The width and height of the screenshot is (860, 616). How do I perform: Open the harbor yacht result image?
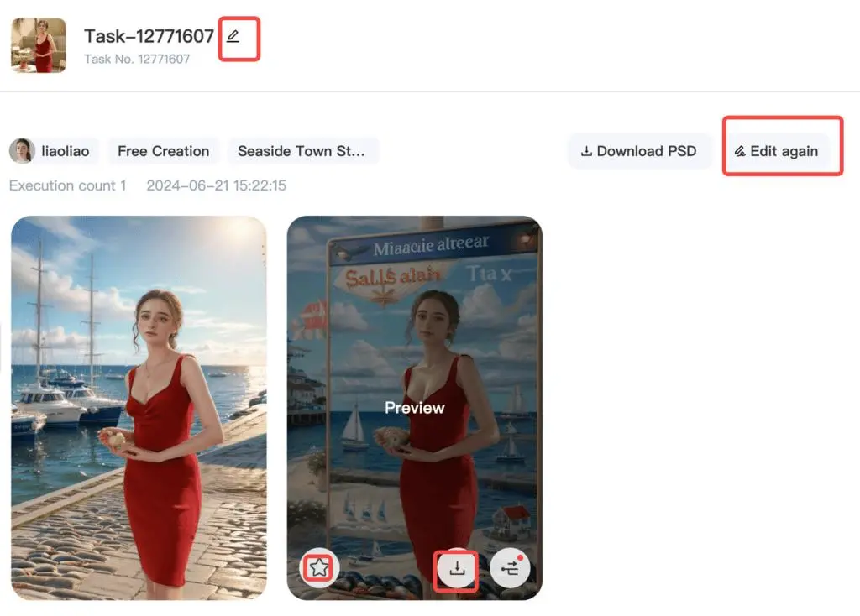point(139,408)
